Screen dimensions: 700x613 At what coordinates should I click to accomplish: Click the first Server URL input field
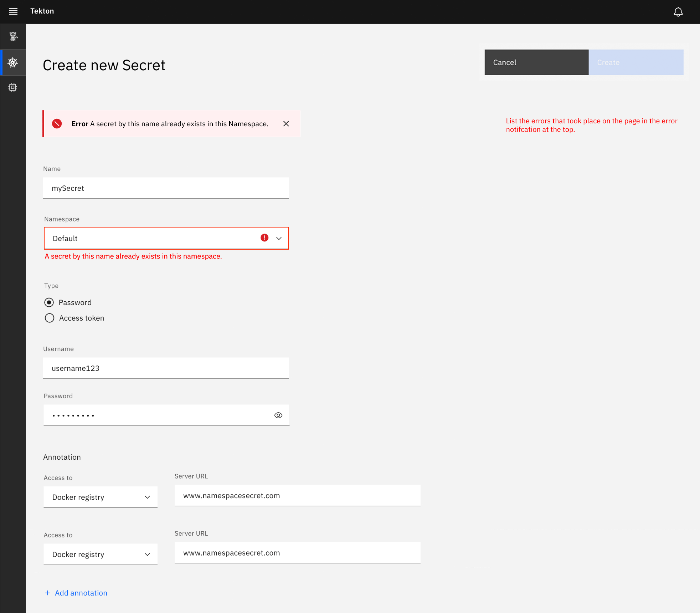(x=297, y=495)
